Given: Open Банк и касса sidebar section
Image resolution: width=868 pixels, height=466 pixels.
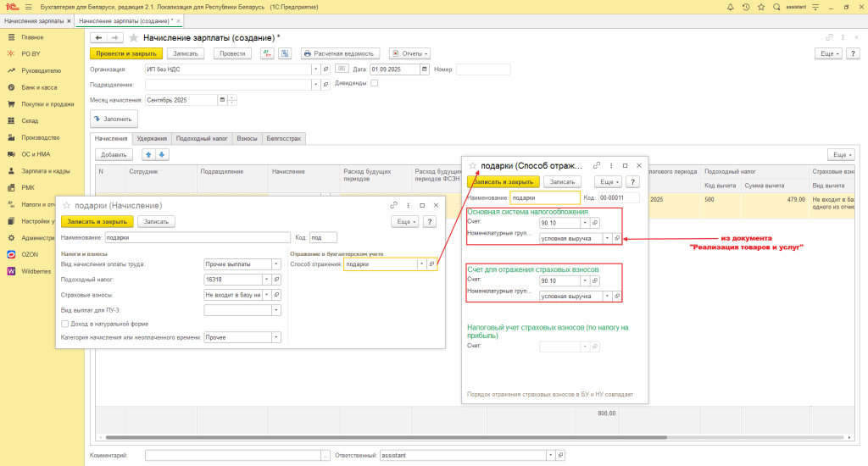Looking at the screenshot, I should click(39, 87).
